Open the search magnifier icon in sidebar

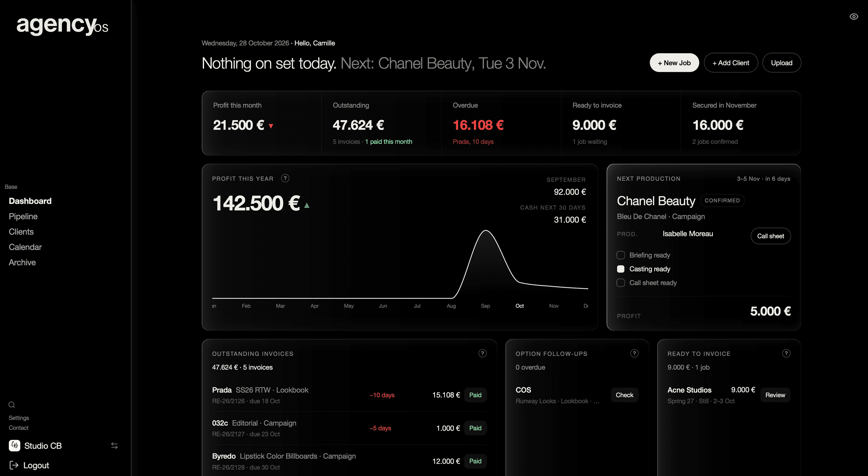12,405
